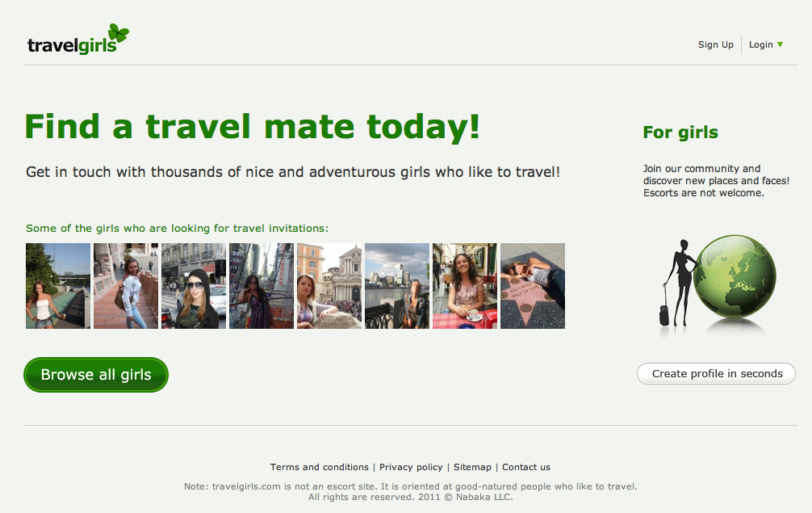Select the girl at red cafe table photo

pos(464,286)
